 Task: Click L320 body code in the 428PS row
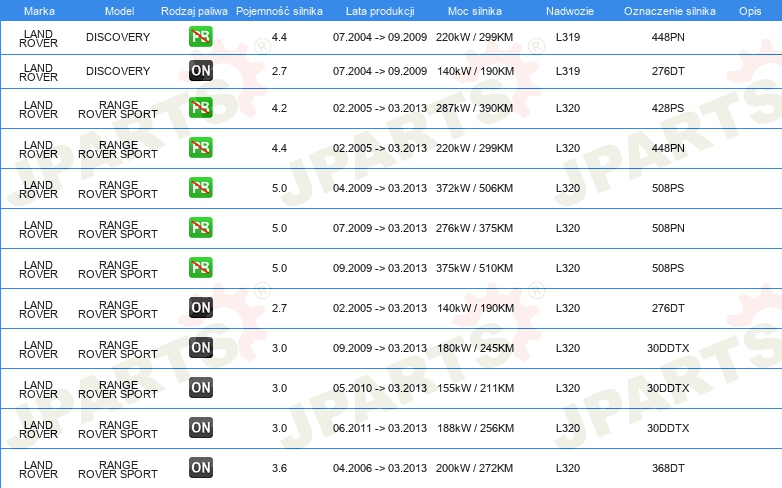[x=568, y=108]
